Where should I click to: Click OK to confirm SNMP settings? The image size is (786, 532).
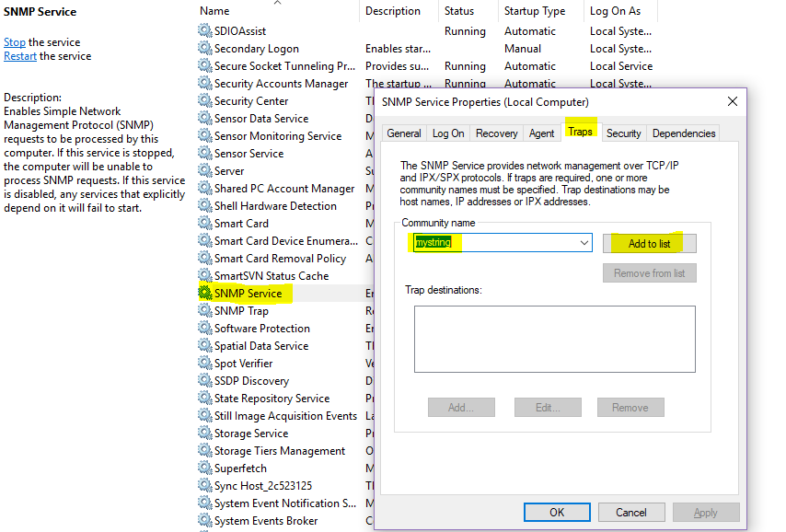[x=557, y=512]
